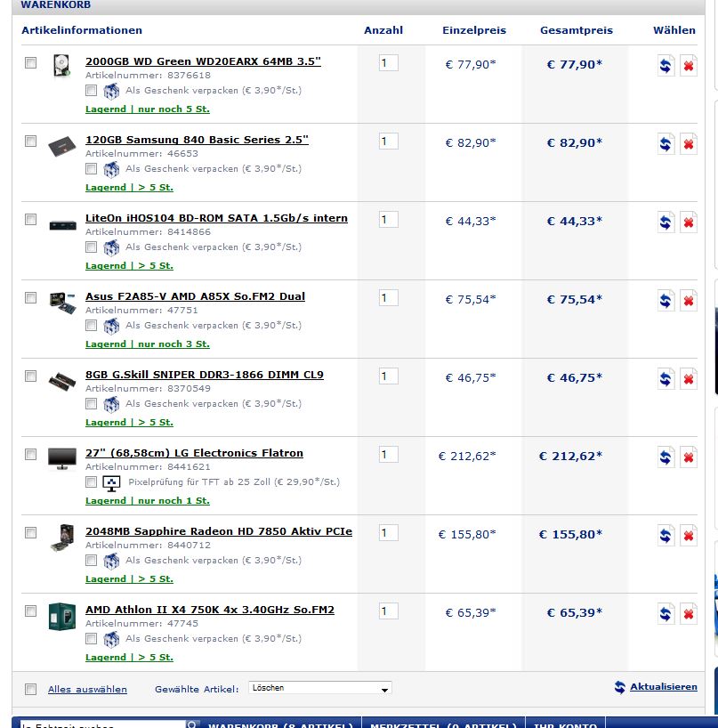Refresh icon for AMD Athlon II row

pos(666,615)
